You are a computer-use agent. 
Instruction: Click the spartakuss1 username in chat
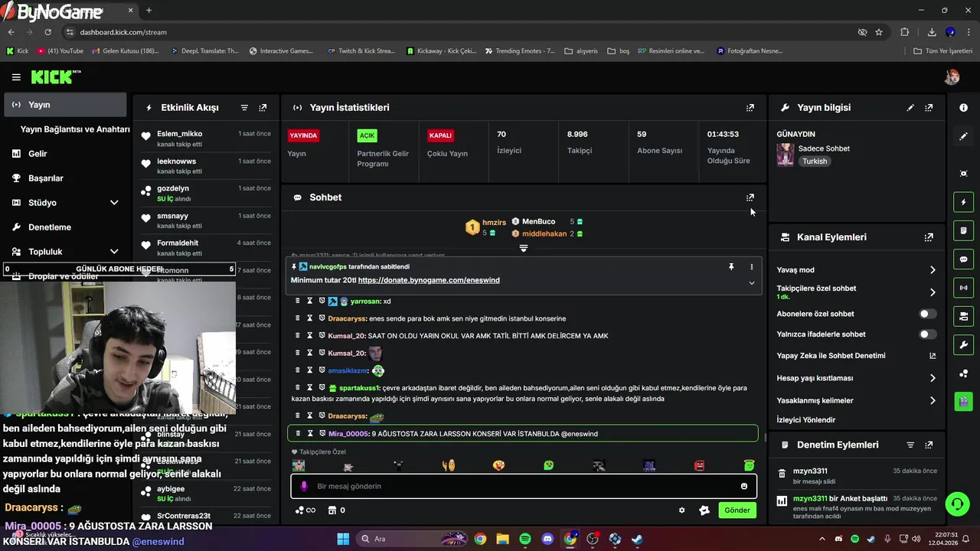pyautogui.click(x=359, y=388)
